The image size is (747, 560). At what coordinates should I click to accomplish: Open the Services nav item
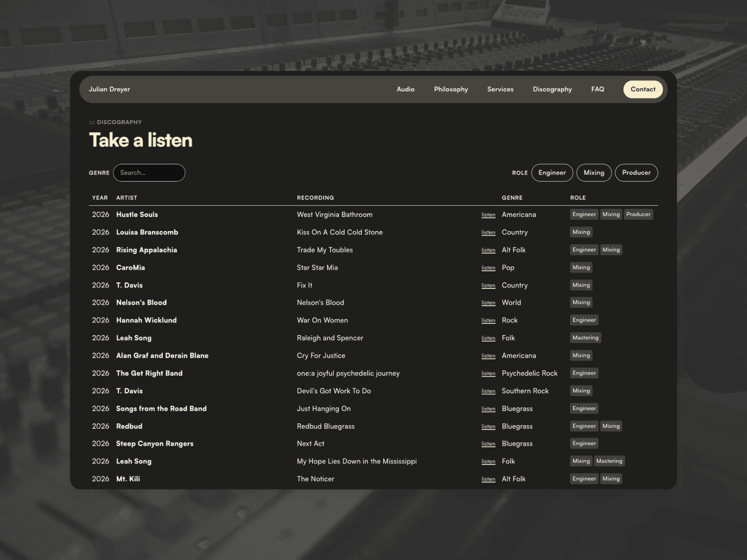click(500, 89)
